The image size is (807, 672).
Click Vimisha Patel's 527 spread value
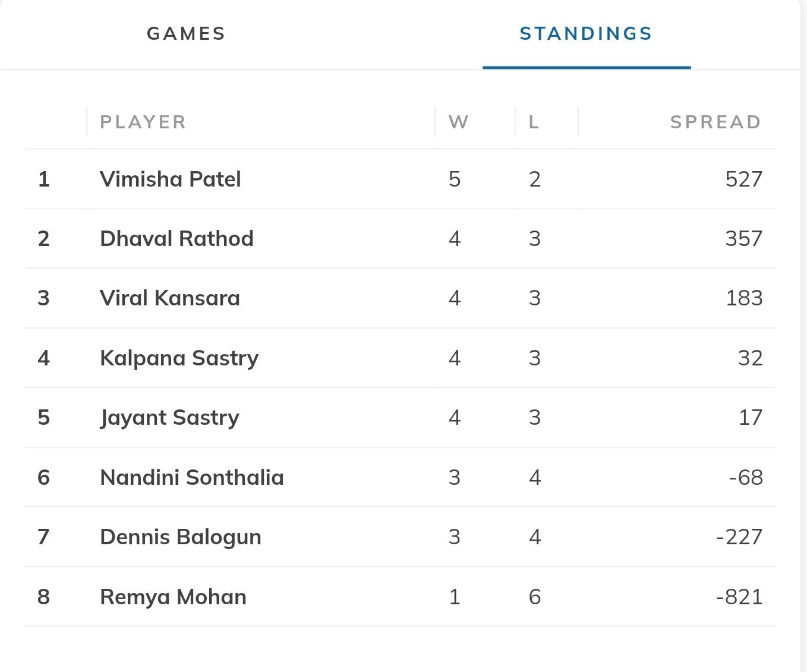(x=743, y=179)
